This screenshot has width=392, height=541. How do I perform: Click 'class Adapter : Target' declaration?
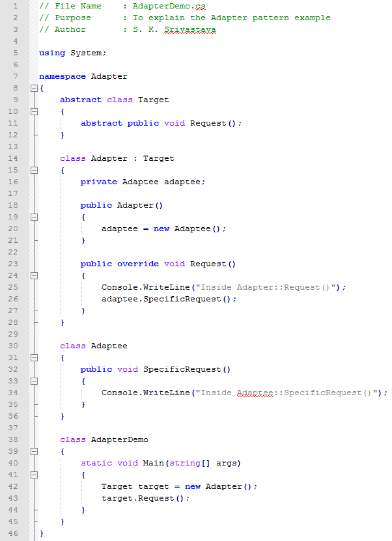[117, 158]
